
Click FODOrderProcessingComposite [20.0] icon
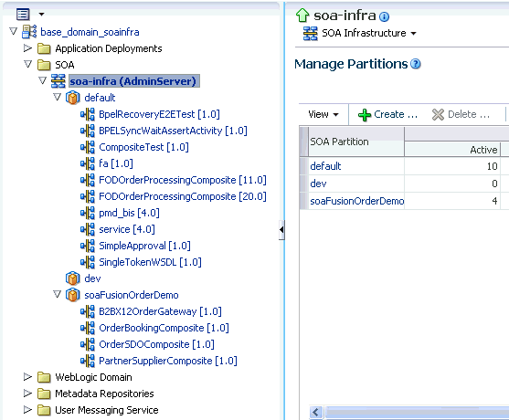[x=88, y=196]
